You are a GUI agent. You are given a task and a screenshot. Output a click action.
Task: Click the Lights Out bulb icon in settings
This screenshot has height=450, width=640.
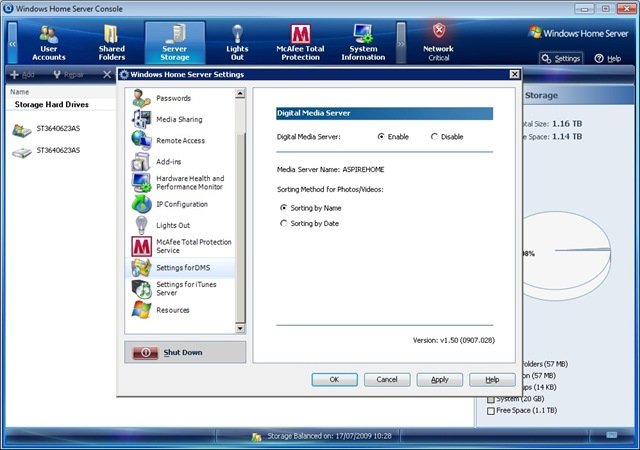(141, 225)
